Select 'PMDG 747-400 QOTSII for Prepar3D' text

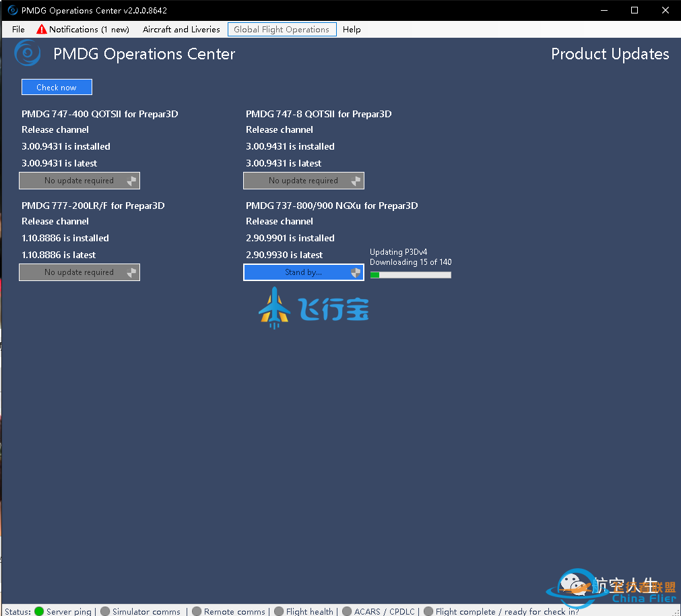point(100,115)
